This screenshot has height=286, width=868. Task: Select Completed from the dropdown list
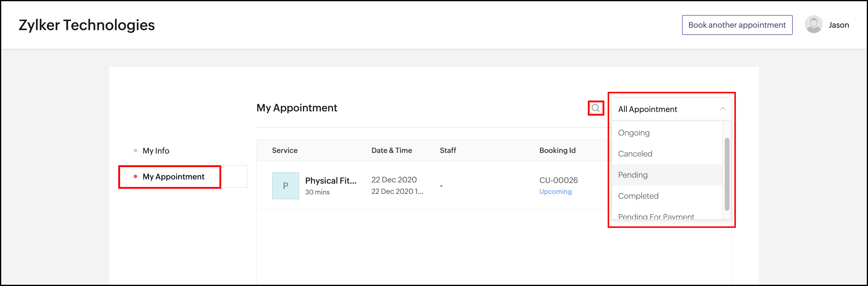(x=638, y=196)
